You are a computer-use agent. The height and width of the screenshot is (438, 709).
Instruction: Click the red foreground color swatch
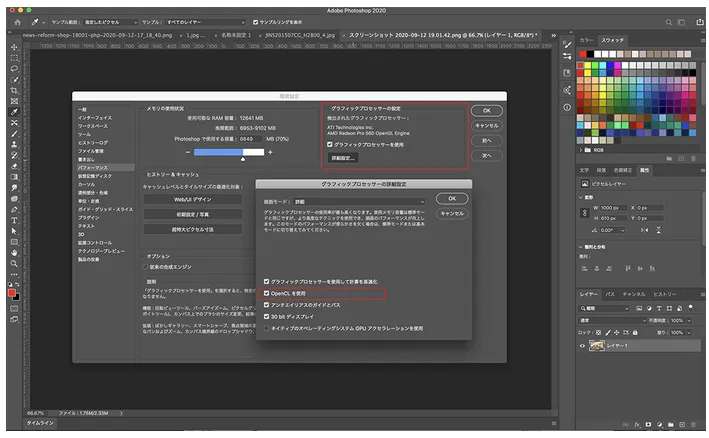12,293
